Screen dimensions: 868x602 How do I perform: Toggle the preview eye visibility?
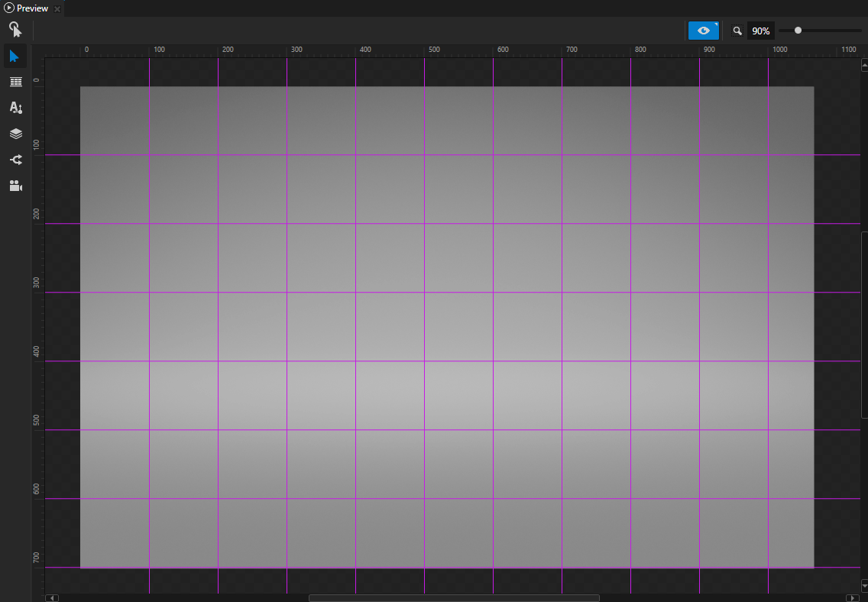click(x=701, y=31)
